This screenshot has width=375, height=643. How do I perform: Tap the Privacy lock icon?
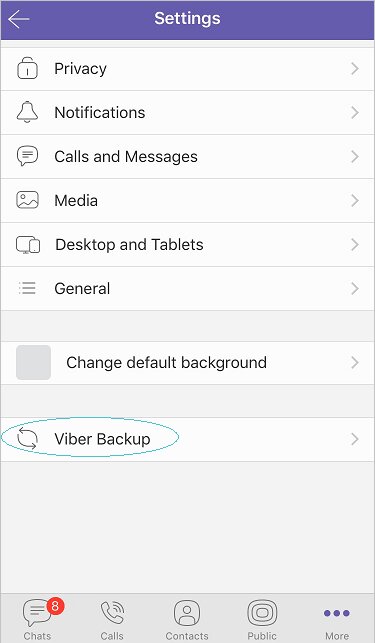click(x=27, y=68)
